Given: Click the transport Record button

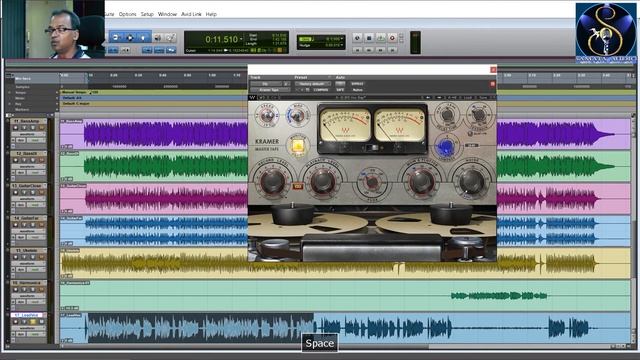Looking at the screenshot, I should coord(392,38).
